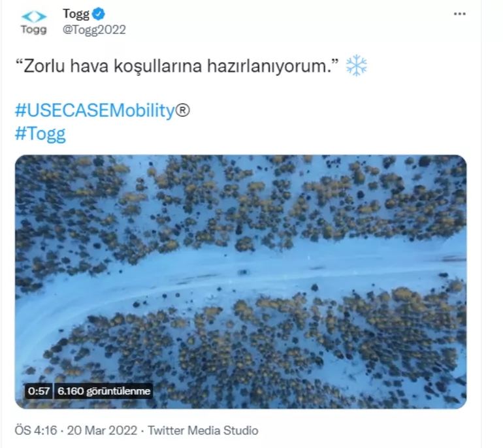Click the Togg wordmark under the avatar arrows
Viewport: 503px width, 448px height.
tap(34, 30)
